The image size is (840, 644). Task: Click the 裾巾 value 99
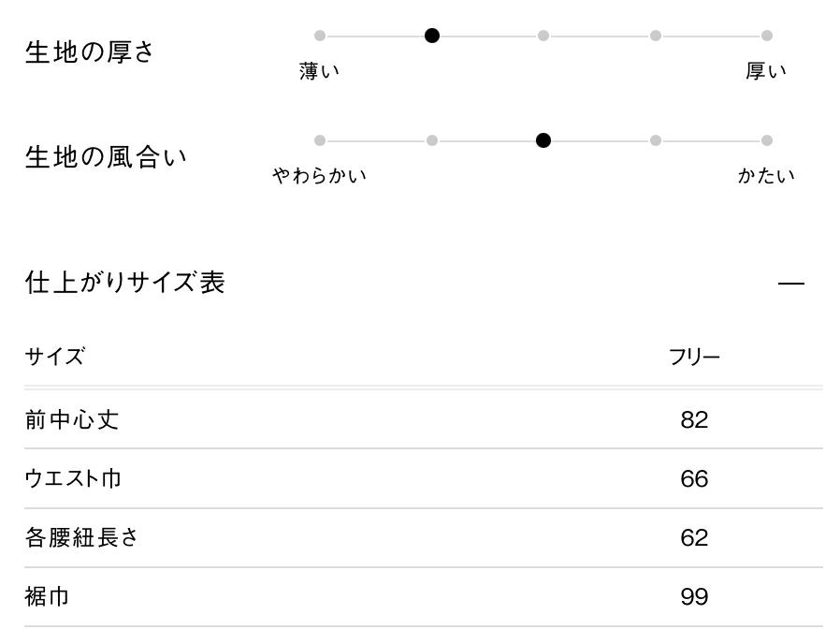pyautogui.click(x=694, y=597)
